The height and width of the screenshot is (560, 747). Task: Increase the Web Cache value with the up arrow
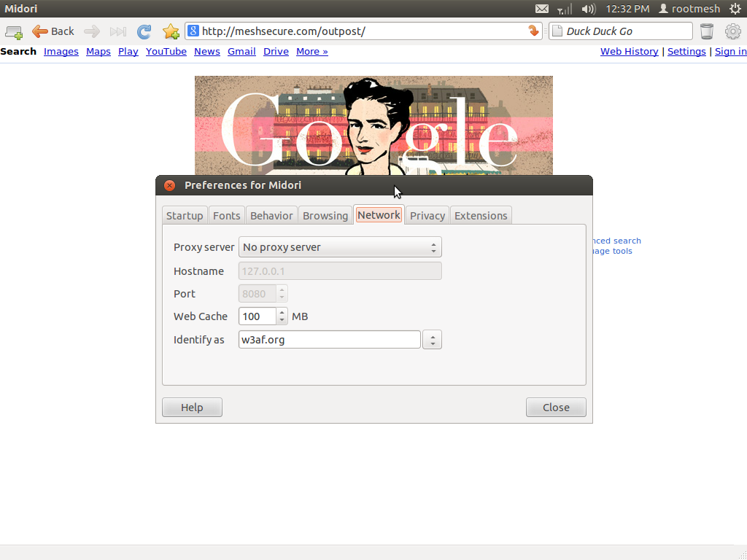click(282, 312)
